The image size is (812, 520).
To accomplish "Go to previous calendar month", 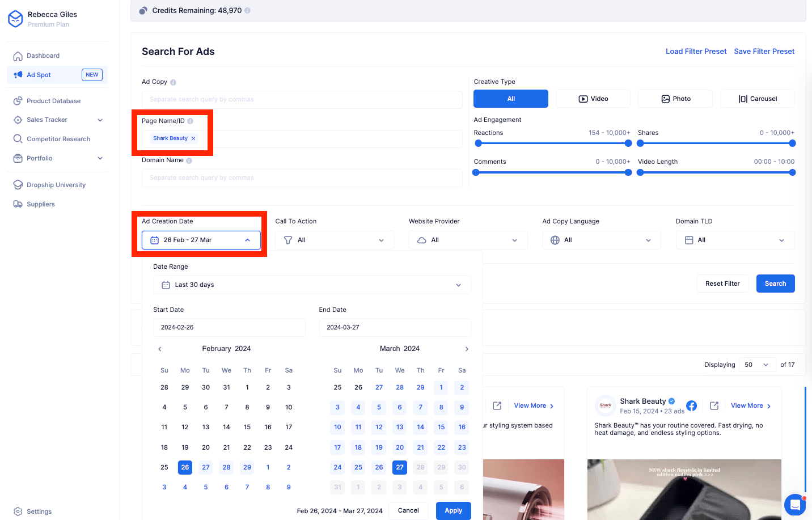I will [x=160, y=349].
